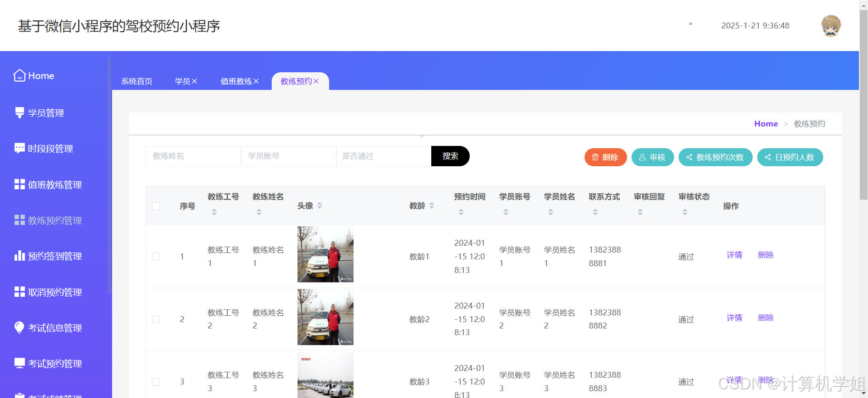Click the 学员管理 sidebar icon
Screen dimensions: 868x398
(19, 113)
